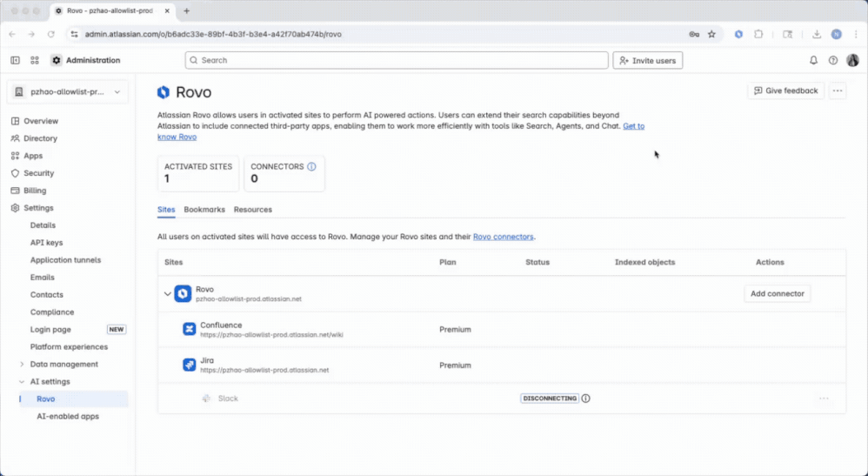Click the Indexed objects column header
The width and height of the screenshot is (868, 476).
click(x=644, y=262)
